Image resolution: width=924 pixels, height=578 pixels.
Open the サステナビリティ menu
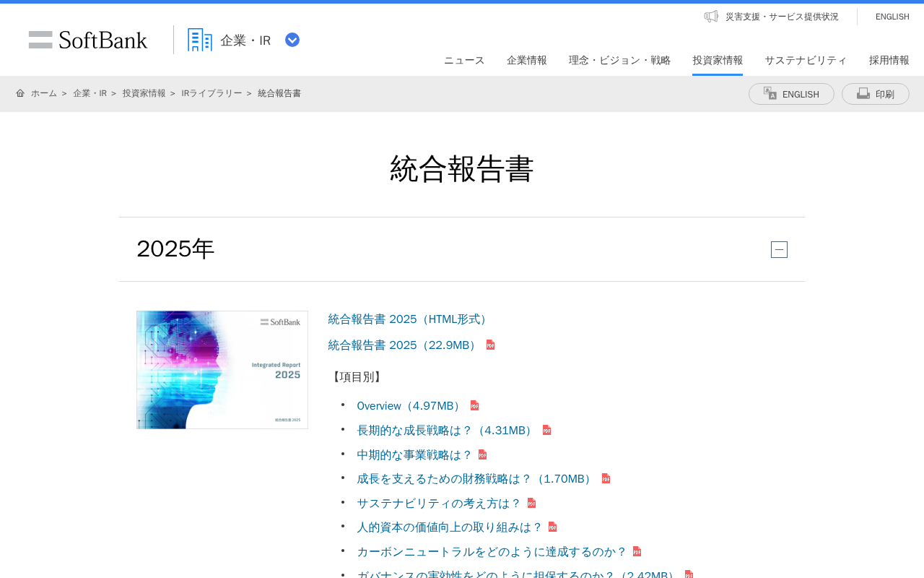pos(806,60)
